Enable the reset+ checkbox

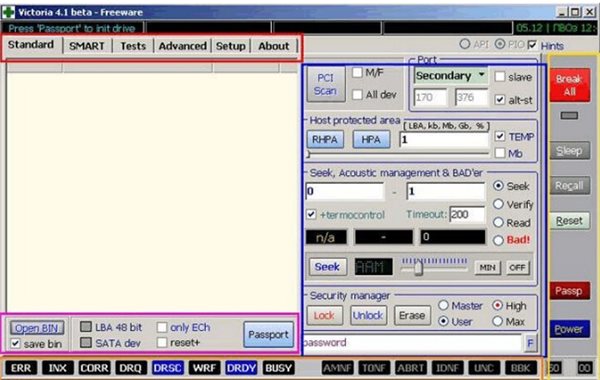(x=162, y=342)
